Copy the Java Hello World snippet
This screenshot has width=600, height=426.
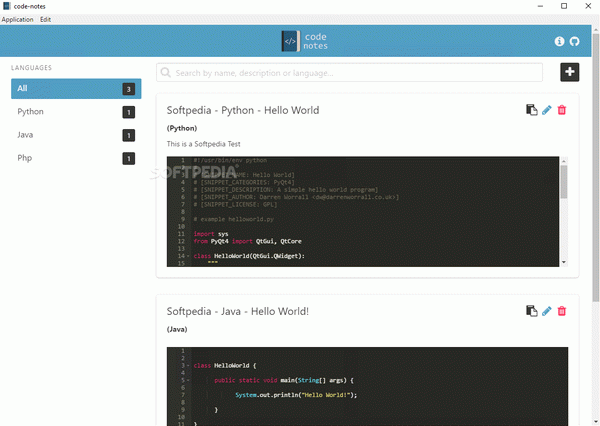point(531,311)
